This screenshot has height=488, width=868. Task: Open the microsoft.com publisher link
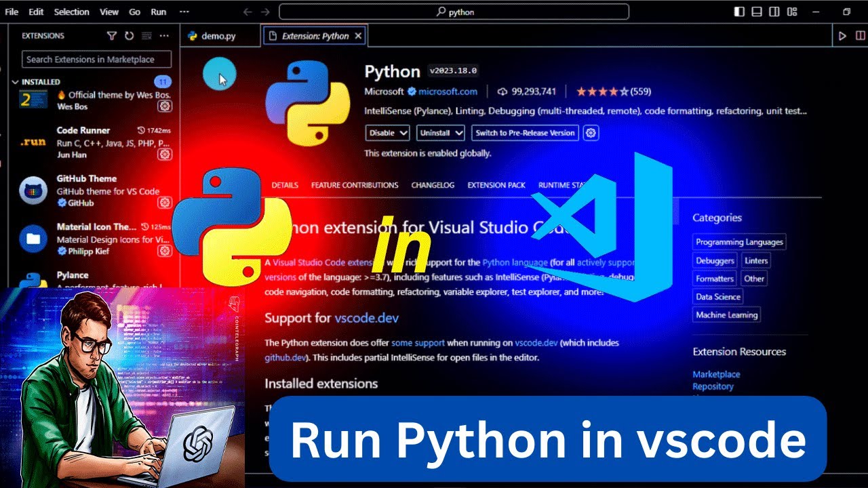448,91
